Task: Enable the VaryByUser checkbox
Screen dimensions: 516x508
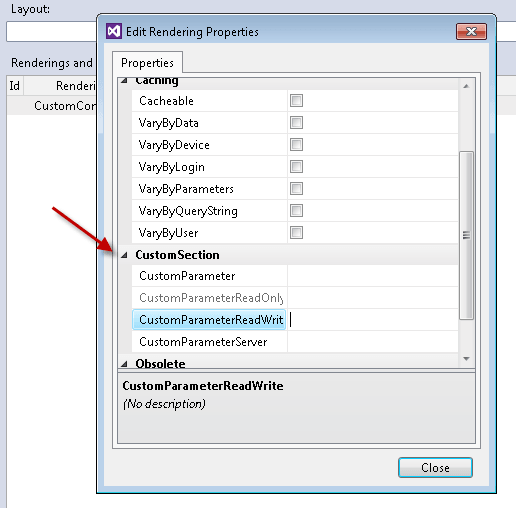Action: 296,233
